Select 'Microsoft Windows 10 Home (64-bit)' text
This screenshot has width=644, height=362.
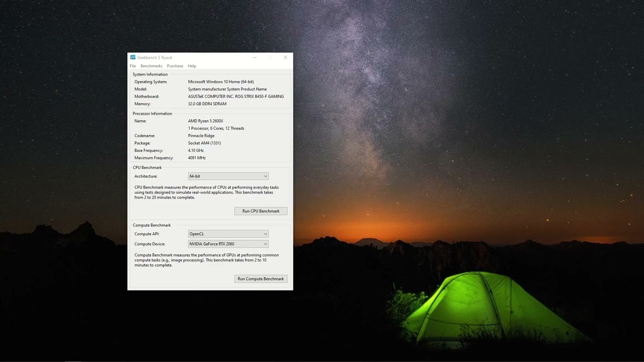pos(221,81)
